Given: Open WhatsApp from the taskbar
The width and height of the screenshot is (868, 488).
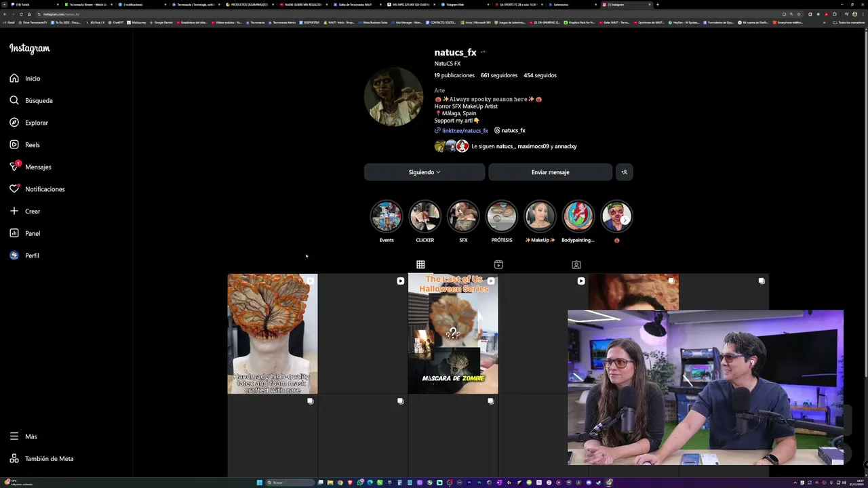Looking at the screenshot, I should [x=360, y=483].
